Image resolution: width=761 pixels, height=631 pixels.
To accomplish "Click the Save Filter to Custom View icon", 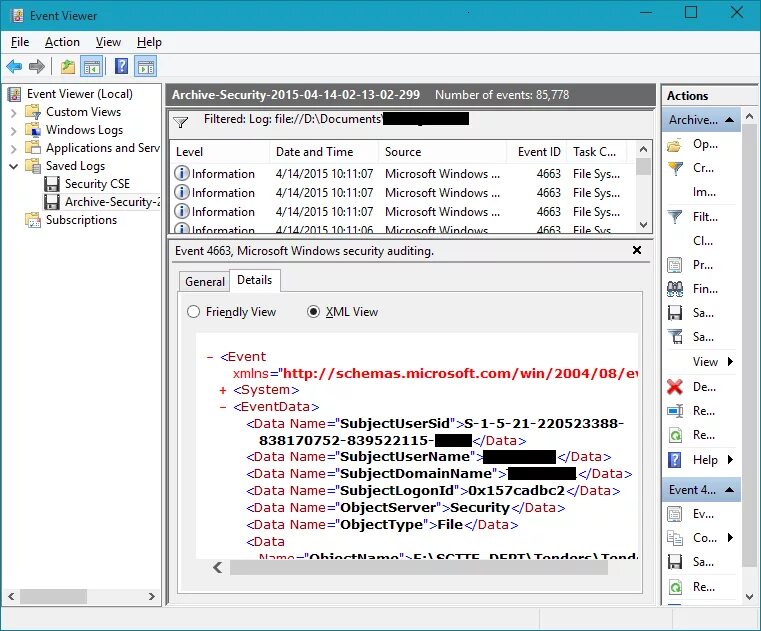I will (675, 336).
